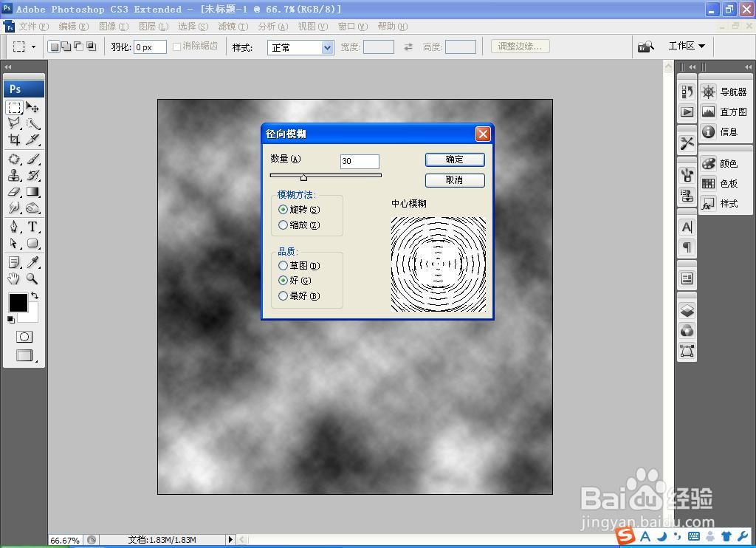Select the Brush tool
The image size is (756, 548).
[32, 159]
